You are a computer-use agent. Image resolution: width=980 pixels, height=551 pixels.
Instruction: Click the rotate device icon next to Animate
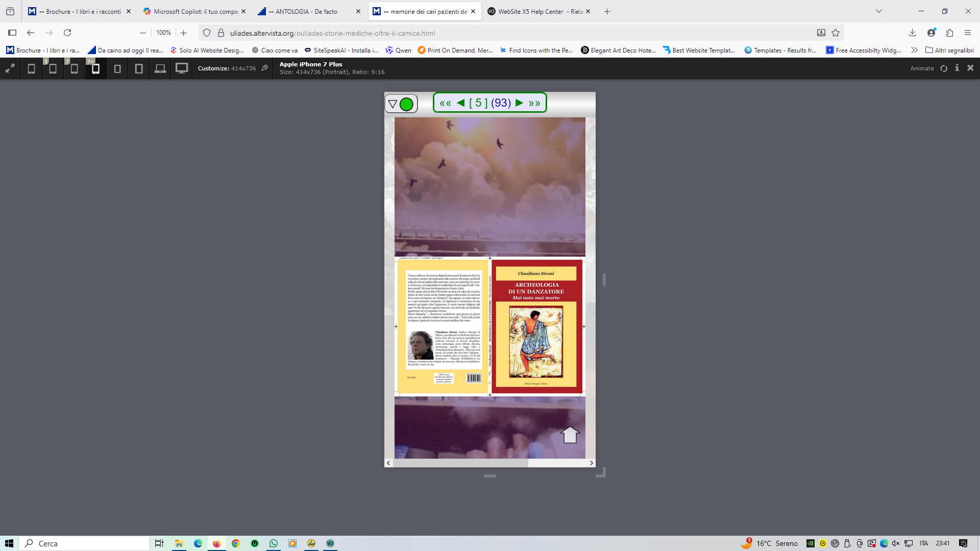tap(944, 68)
